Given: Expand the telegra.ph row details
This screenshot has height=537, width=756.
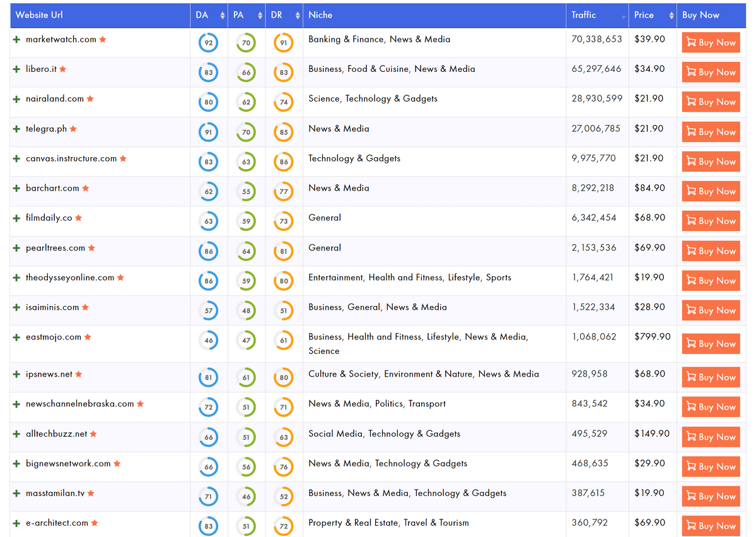Looking at the screenshot, I should click(16, 129).
